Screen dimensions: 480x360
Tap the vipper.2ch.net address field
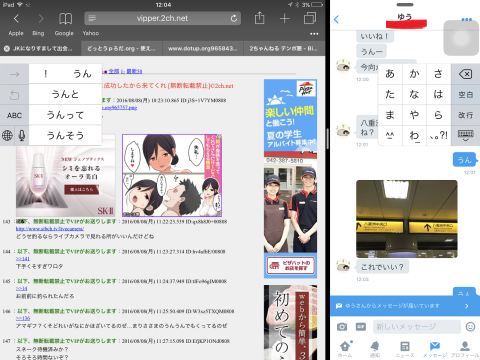[x=162, y=18]
